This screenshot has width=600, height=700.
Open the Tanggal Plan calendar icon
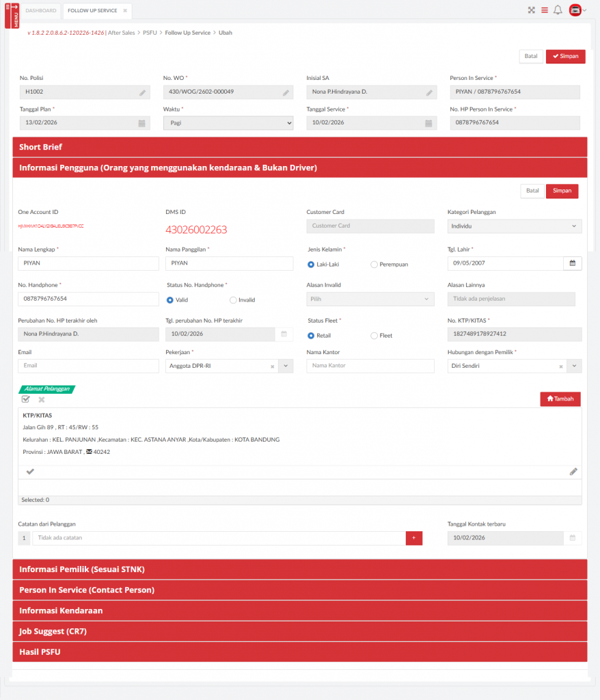[x=142, y=123]
